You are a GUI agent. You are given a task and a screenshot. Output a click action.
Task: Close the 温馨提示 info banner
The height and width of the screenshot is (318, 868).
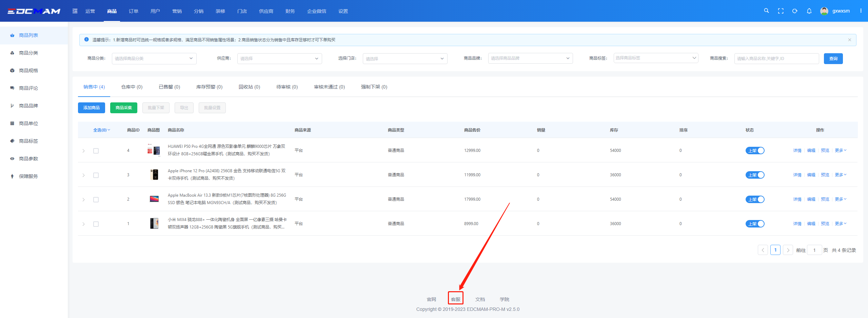coord(849,40)
